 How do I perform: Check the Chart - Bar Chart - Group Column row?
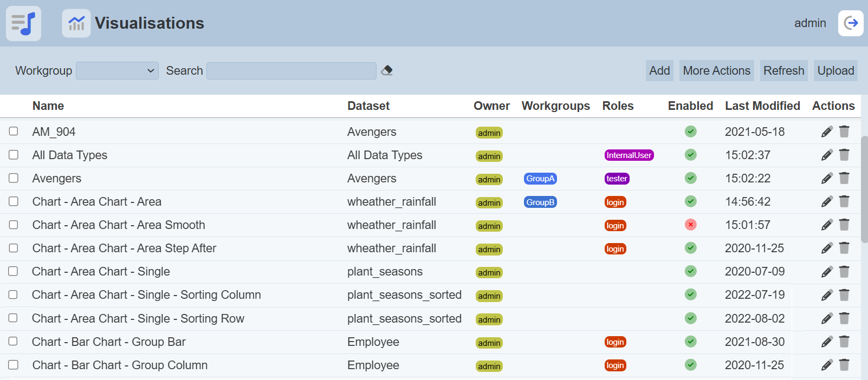[14, 365]
